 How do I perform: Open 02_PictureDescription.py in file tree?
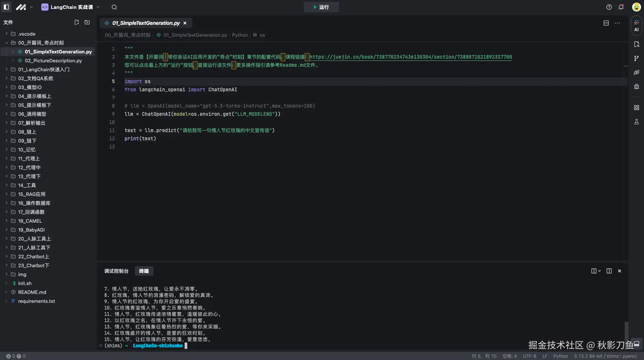pos(53,60)
